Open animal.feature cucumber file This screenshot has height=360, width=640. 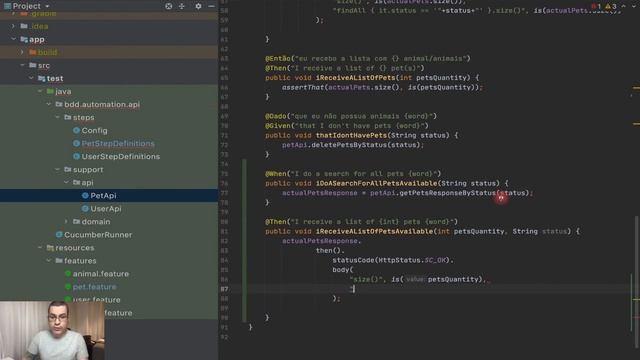(101, 274)
